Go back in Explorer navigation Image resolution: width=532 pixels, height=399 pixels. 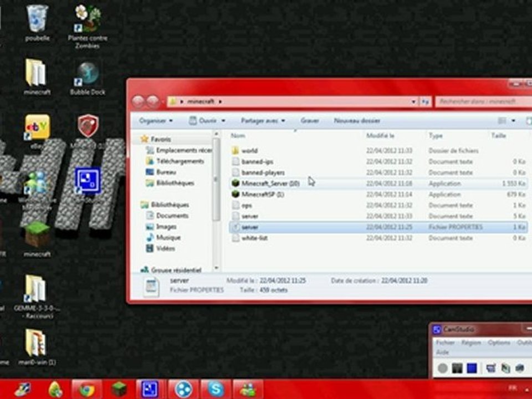click(x=138, y=101)
